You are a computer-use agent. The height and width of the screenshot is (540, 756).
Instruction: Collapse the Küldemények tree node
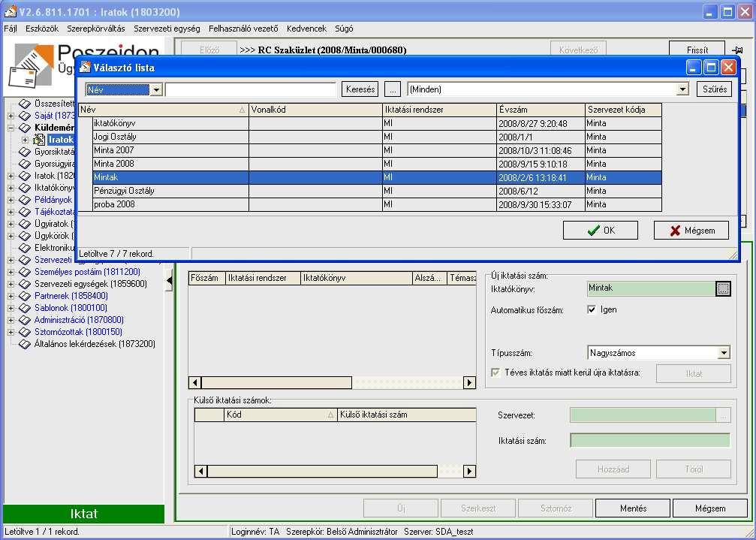[x=11, y=128]
